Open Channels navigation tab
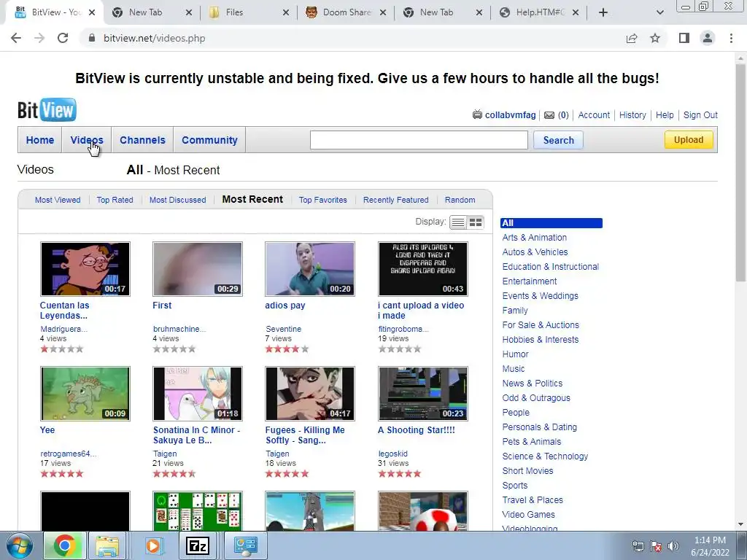Screen dimensions: 747x560 pyautogui.click(x=142, y=140)
